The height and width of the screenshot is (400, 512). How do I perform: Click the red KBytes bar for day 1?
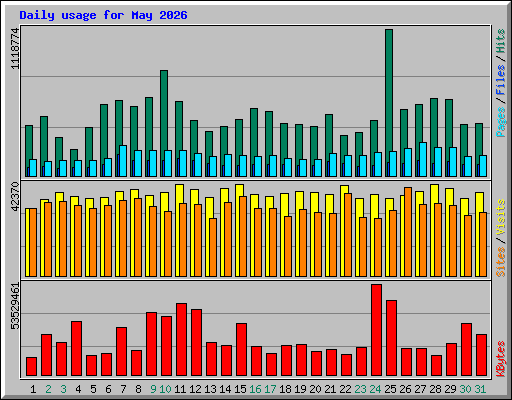pyautogui.click(x=32, y=367)
